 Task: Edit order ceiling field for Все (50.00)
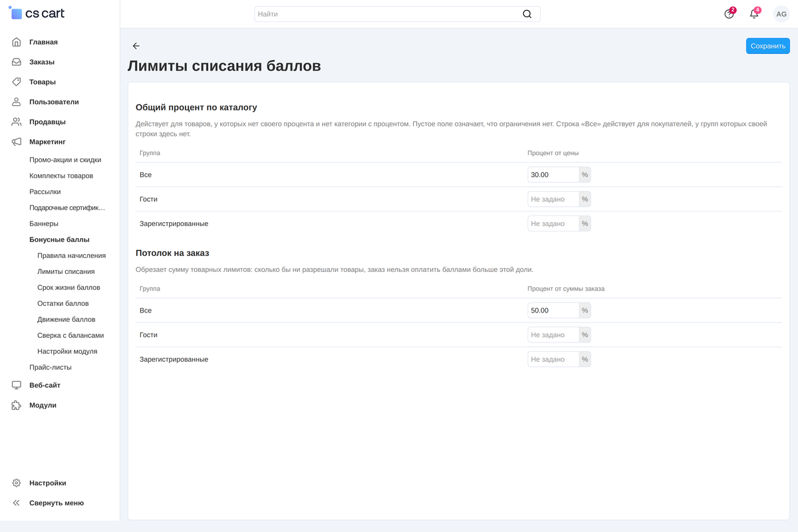(x=553, y=311)
